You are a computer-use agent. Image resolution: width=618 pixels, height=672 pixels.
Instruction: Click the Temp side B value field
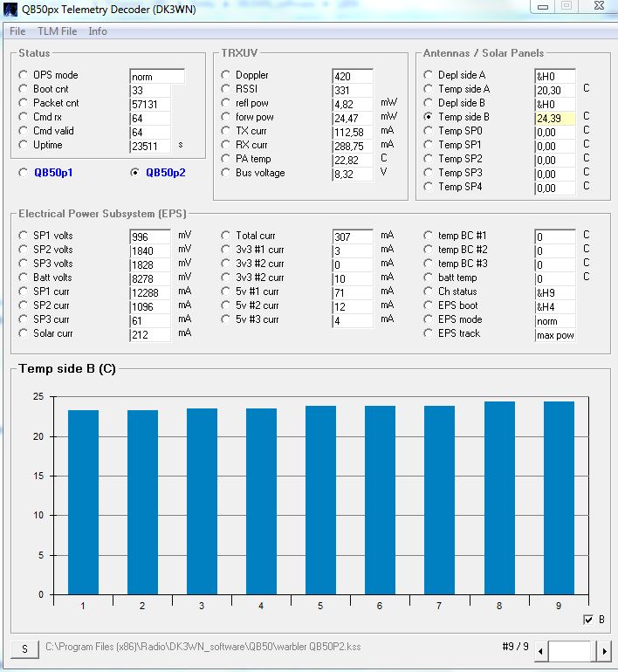pyautogui.click(x=555, y=118)
